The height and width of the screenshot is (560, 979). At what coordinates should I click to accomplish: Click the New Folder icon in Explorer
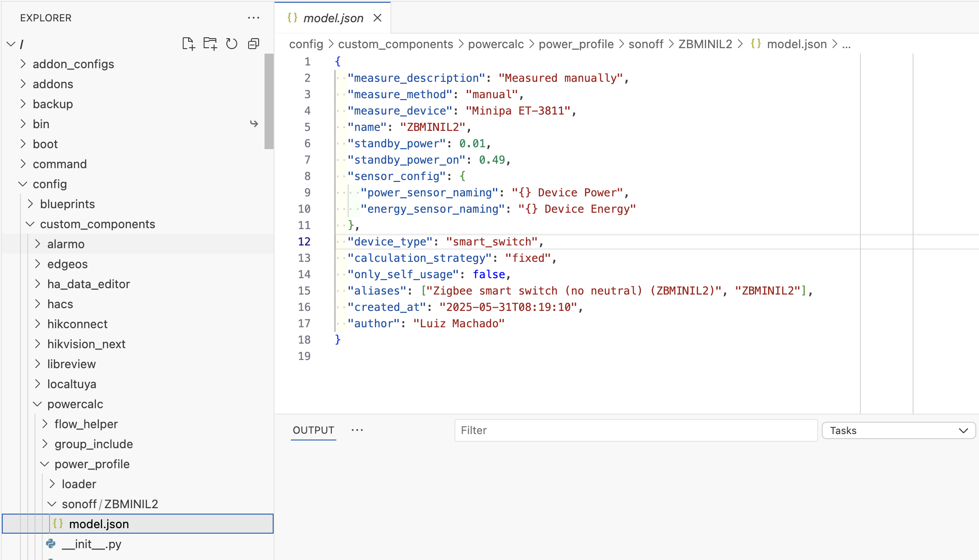(210, 44)
